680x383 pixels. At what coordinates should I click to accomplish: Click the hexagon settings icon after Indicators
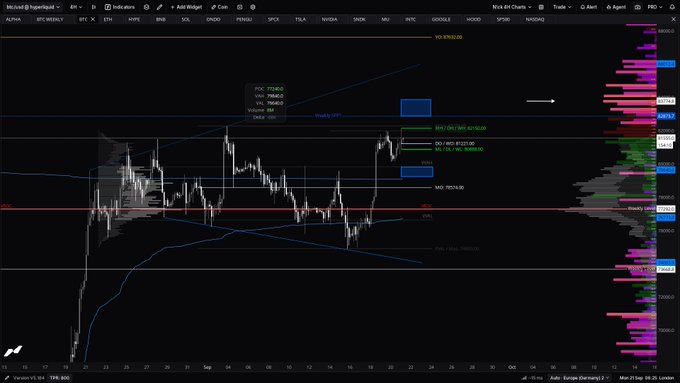coord(146,7)
